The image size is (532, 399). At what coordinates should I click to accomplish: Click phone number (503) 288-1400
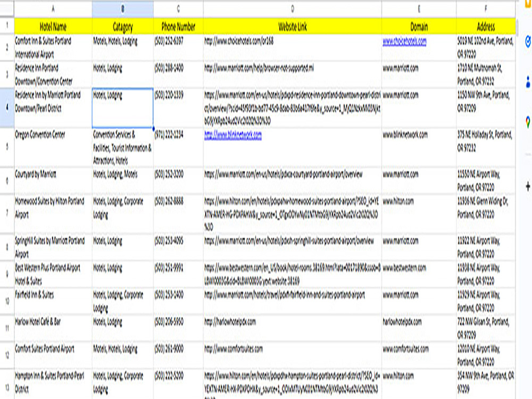pyautogui.click(x=178, y=74)
